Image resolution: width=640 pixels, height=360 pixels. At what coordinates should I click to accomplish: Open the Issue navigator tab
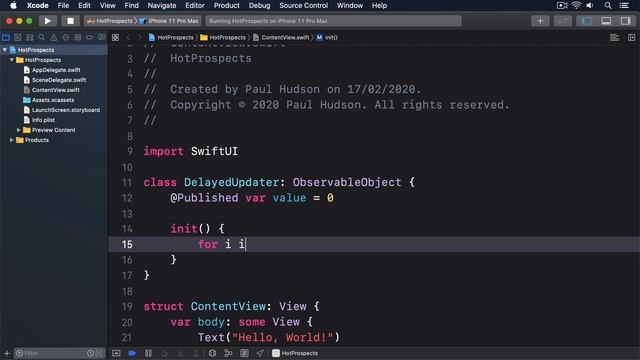(x=54, y=38)
